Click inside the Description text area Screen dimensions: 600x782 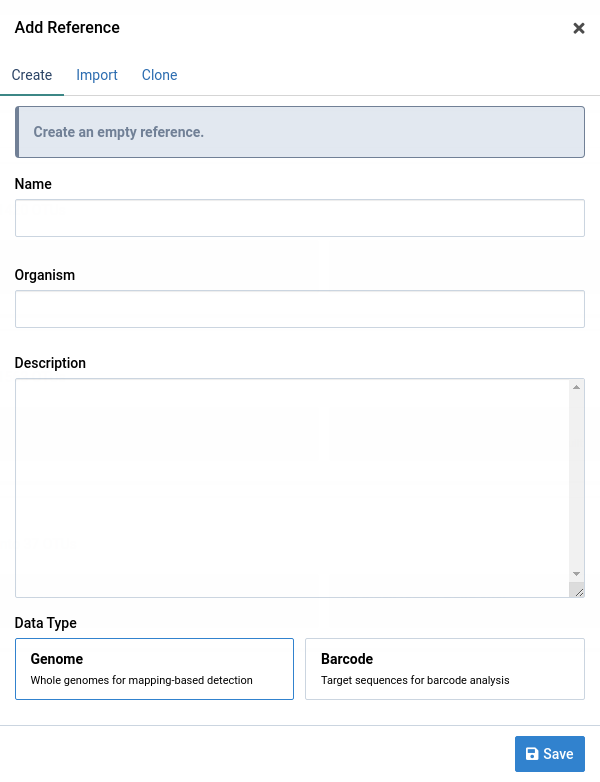(x=292, y=487)
